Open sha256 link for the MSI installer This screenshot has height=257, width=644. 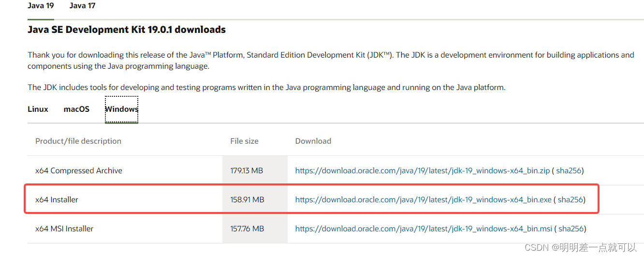pyautogui.click(x=571, y=228)
